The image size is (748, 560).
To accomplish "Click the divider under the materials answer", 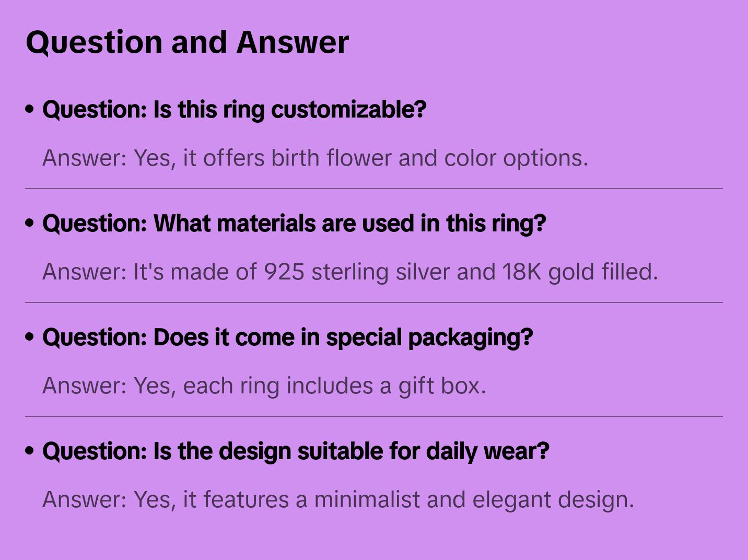I will coord(374,302).
